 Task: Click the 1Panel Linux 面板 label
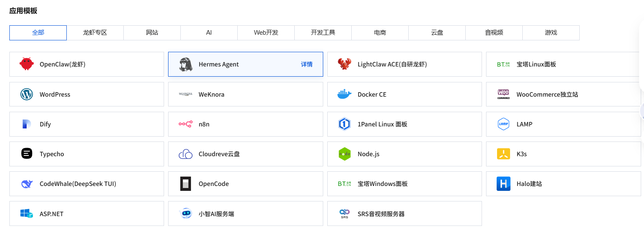pyautogui.click(x=382, y=124)
